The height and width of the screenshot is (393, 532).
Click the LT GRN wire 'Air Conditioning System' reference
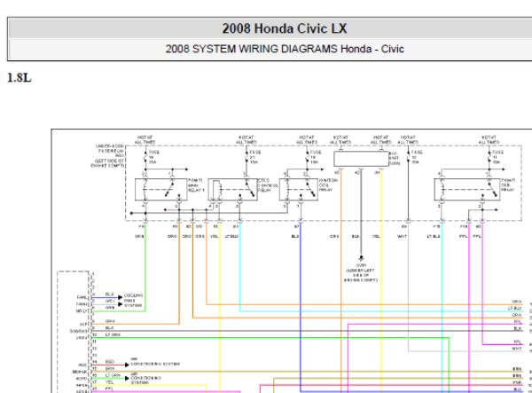tap(146, 378)
